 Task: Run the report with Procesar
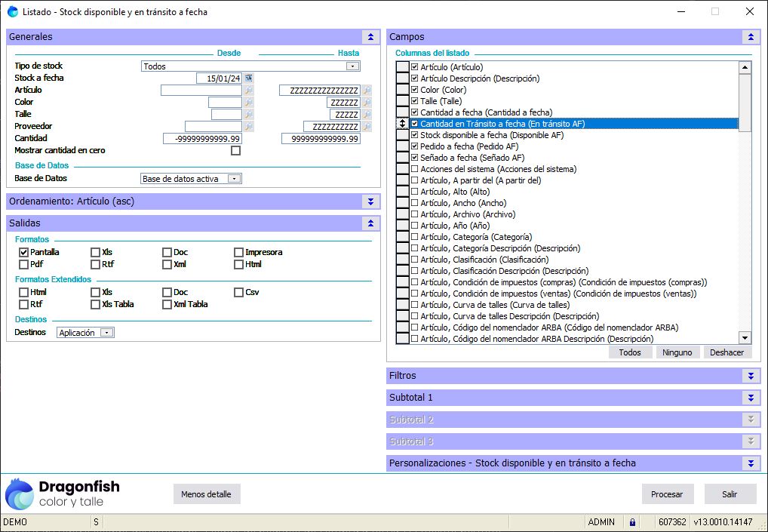667,494
